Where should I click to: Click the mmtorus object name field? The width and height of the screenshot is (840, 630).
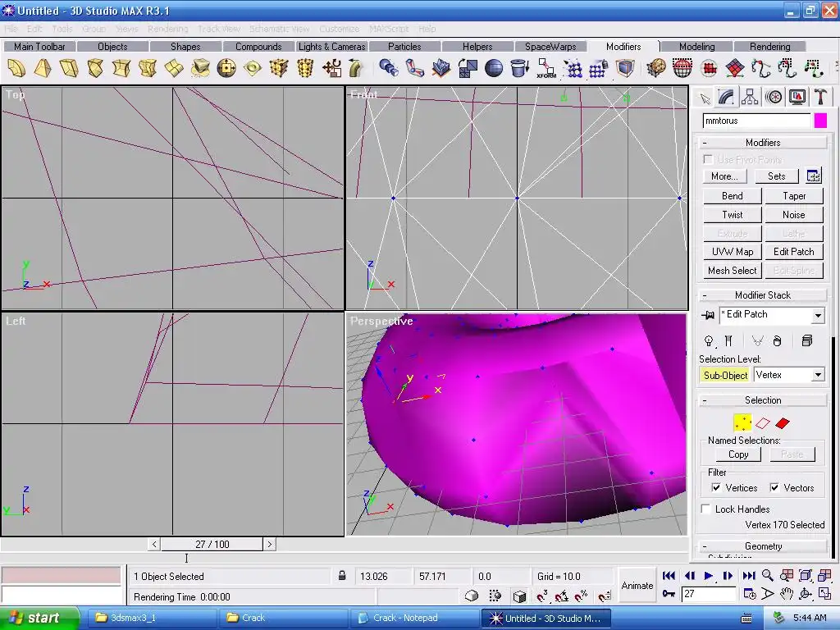coord(756,121)
